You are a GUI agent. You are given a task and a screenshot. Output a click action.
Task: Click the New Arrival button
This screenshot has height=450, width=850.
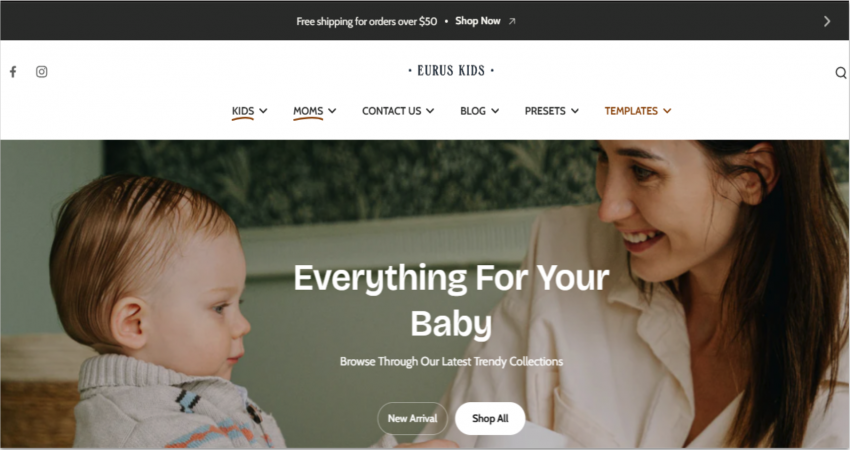click(413, 419)
